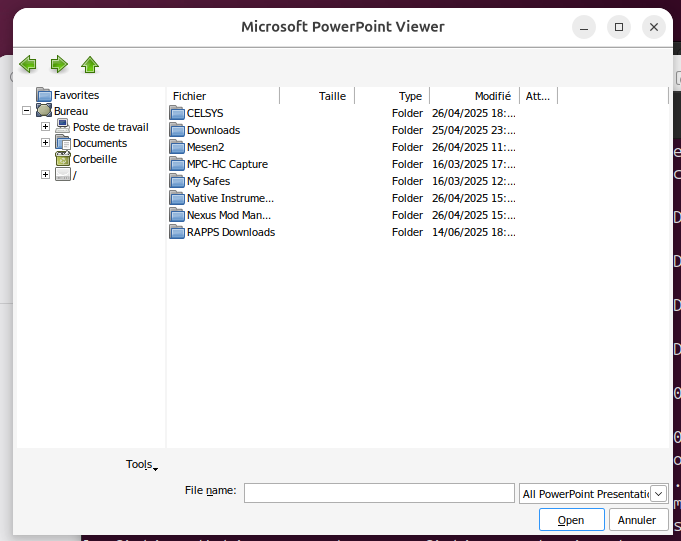The width and height of the screenshot is (681, 541).
Task: Click Folder type cell in CELSYS row
Action: 407,113
